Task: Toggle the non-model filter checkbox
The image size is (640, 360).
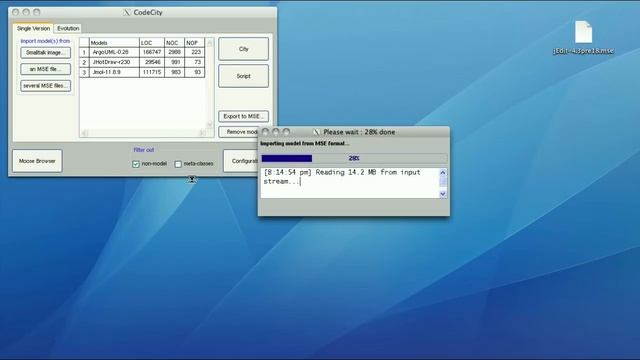Action: point(136,164)
